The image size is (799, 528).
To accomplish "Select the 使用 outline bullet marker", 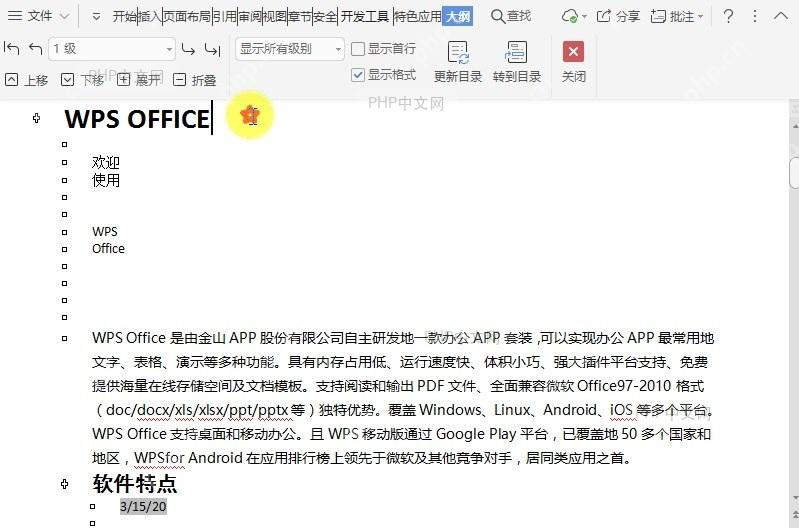I will (x=64, y=180).
